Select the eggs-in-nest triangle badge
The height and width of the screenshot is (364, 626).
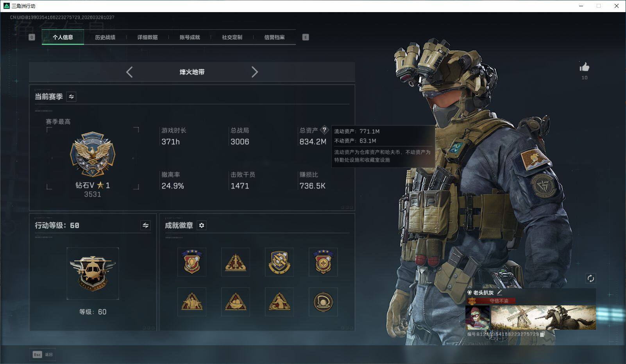coord(236,302)
